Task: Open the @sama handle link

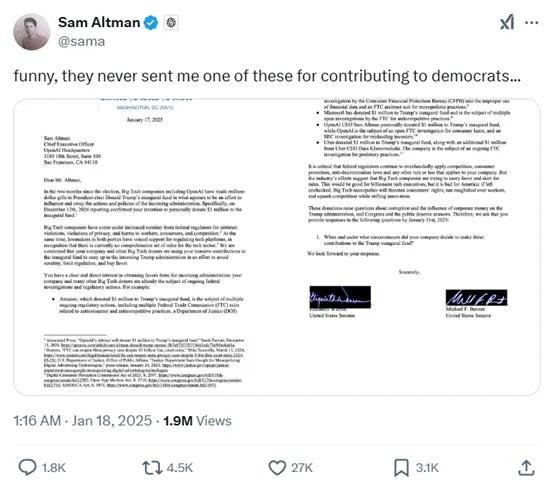Action: (81, 41)
